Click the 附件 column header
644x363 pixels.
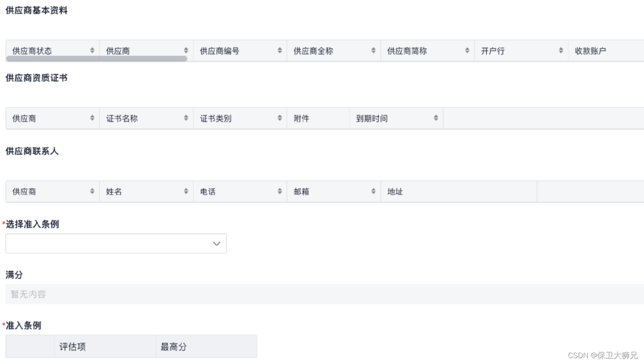318,118
